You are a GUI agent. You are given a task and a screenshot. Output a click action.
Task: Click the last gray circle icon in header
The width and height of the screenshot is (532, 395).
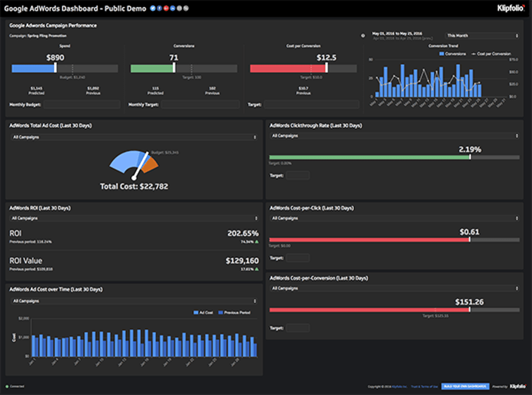click(186, 8)
